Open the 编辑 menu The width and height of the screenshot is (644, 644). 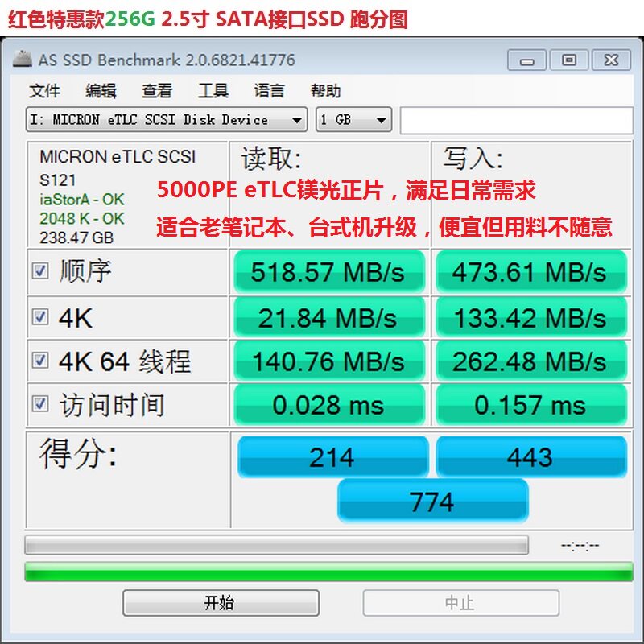point(101,90)
